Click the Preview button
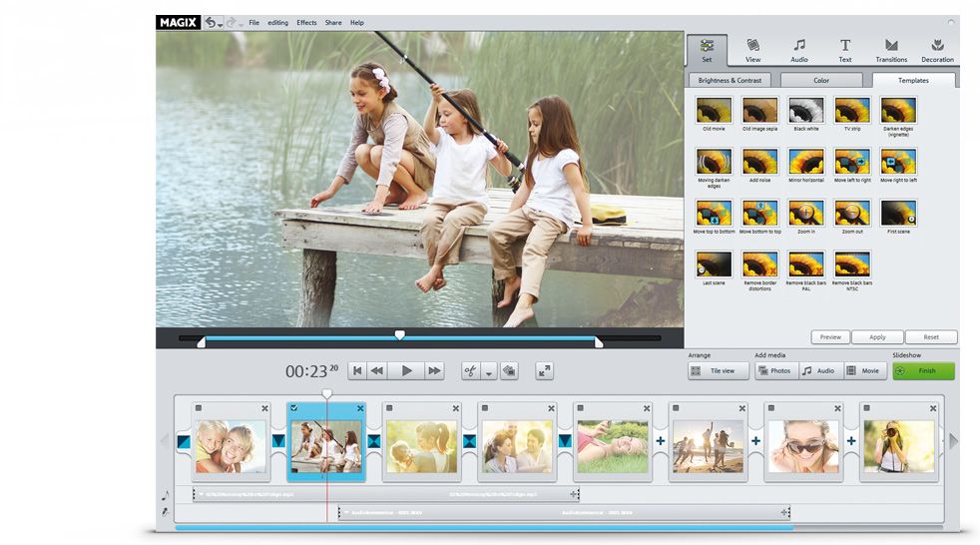Image resolution: width=980 pixels, height=545 pixels. pyautogui.click(x=830, y=336)
